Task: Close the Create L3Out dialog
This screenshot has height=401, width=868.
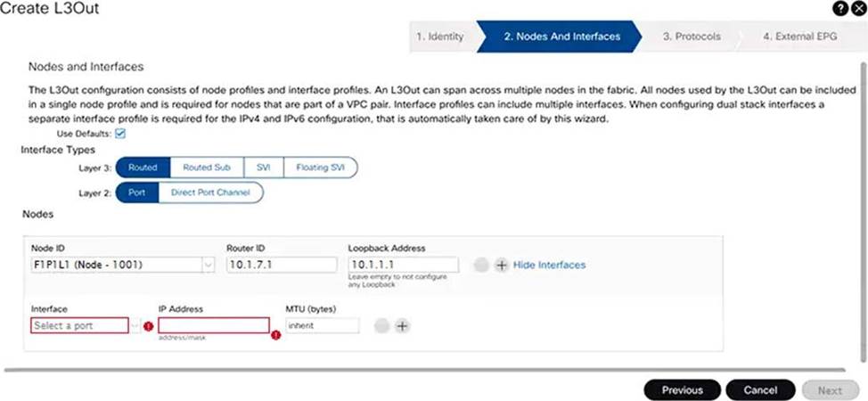Action: click(x=857, y=8)
